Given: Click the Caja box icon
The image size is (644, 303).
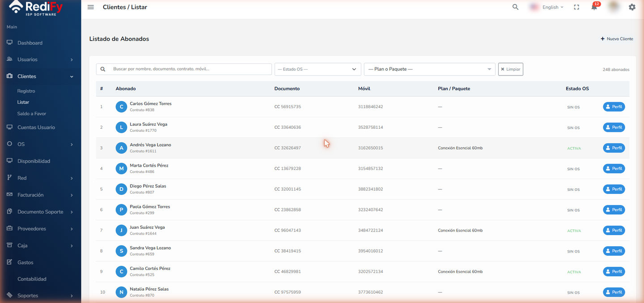Looking at the screenshot, I should coord(9,245).
